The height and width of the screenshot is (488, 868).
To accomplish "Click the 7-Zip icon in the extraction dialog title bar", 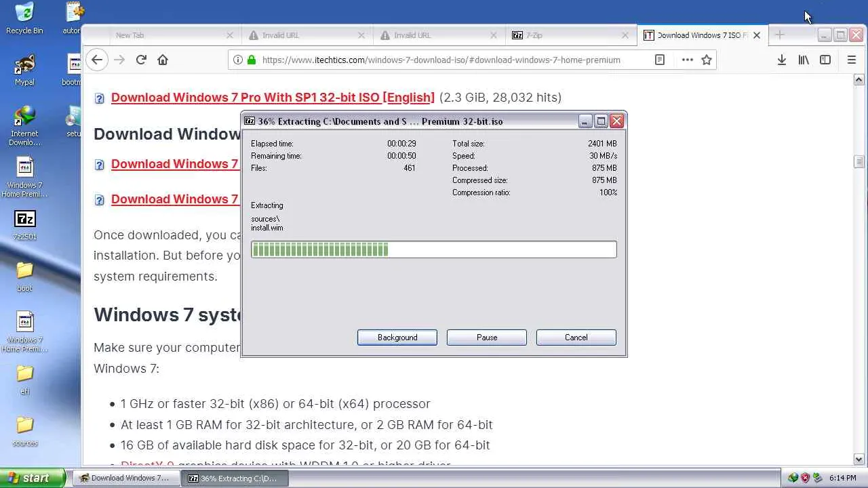I will 250,121.
